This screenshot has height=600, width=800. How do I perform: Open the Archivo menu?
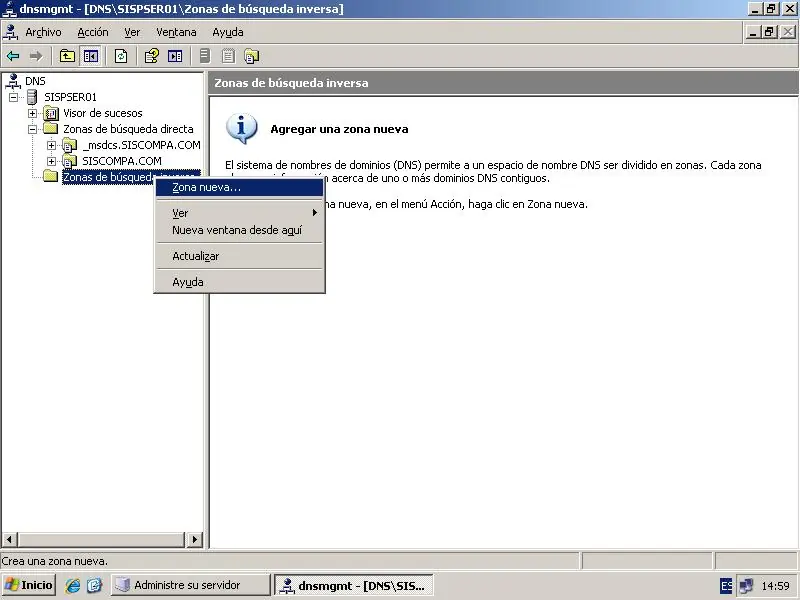point(43,32)
